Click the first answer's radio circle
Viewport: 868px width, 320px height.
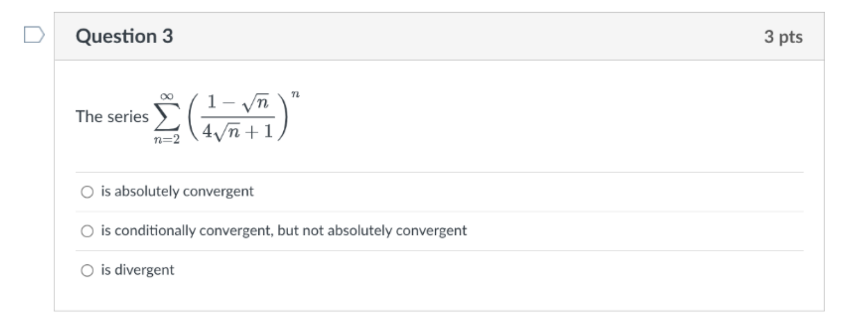pyautogui.click(x=87, y=192)
